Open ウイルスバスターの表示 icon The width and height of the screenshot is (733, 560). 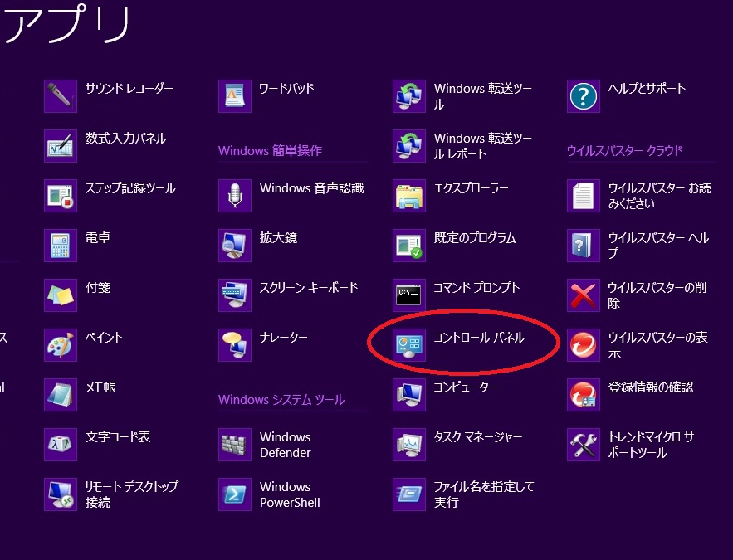tap(584, 345)
